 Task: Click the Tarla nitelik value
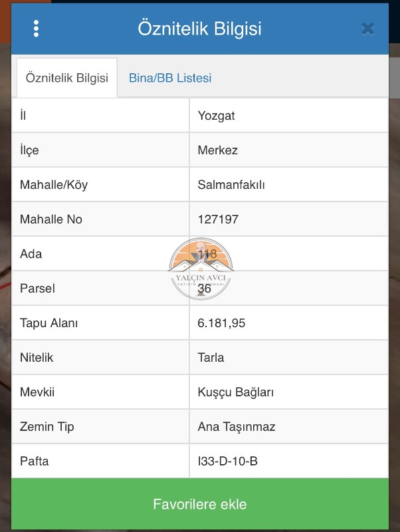click(211, 358)
